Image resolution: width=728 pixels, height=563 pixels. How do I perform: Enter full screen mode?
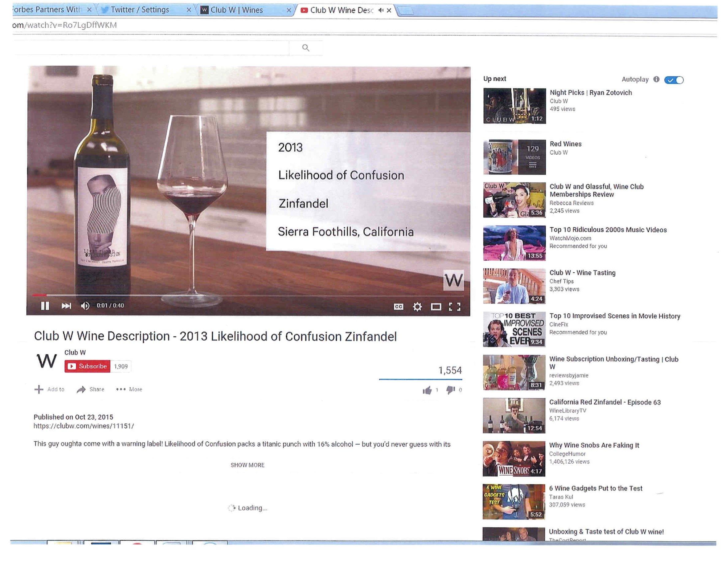[x=455, y=307]
